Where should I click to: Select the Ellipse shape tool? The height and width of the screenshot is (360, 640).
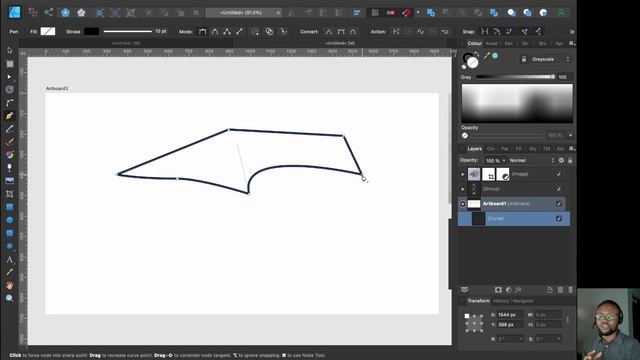[x=10, y=220]
